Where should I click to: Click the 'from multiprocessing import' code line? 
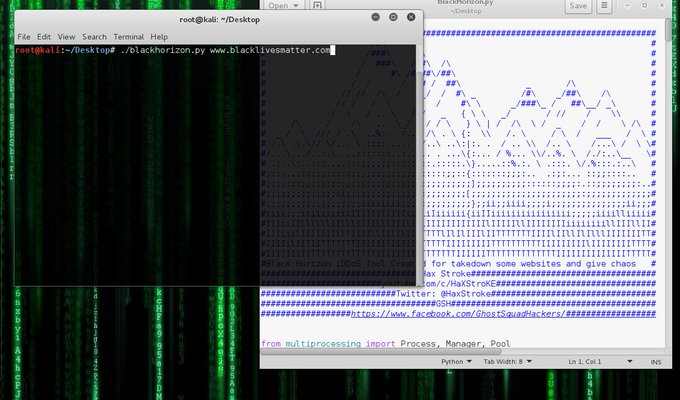tap(328, 344)
